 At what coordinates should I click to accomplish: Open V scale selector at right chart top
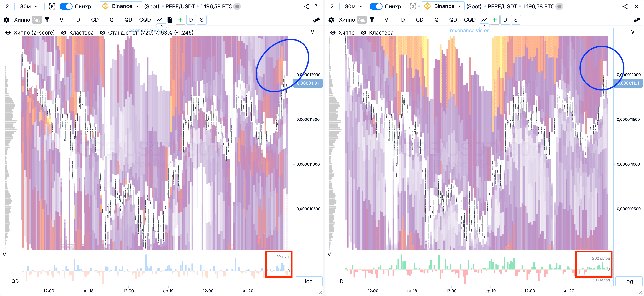tap(632, 32)
